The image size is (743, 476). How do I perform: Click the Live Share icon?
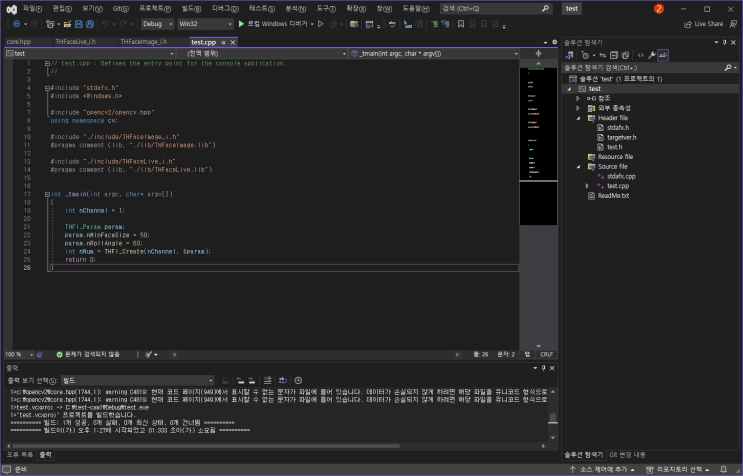687,23
